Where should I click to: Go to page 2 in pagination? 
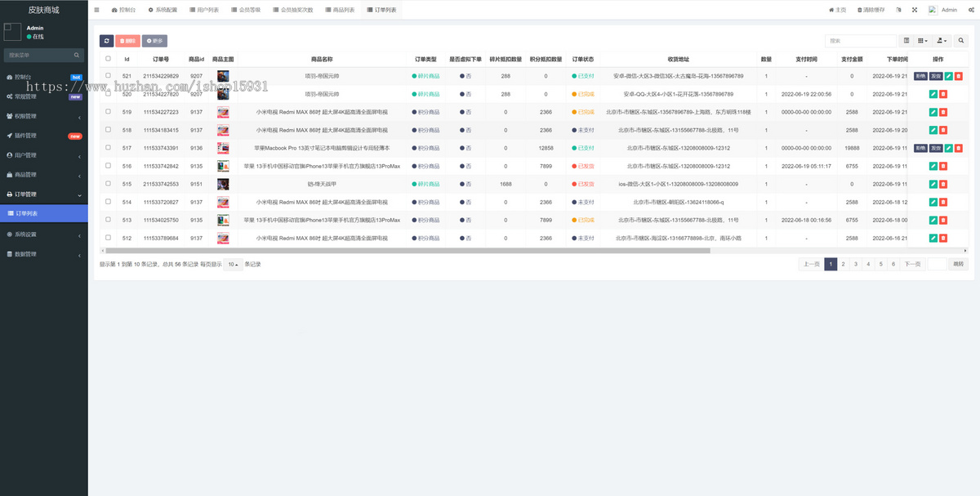pyautogui.click(x=843, y=264)
